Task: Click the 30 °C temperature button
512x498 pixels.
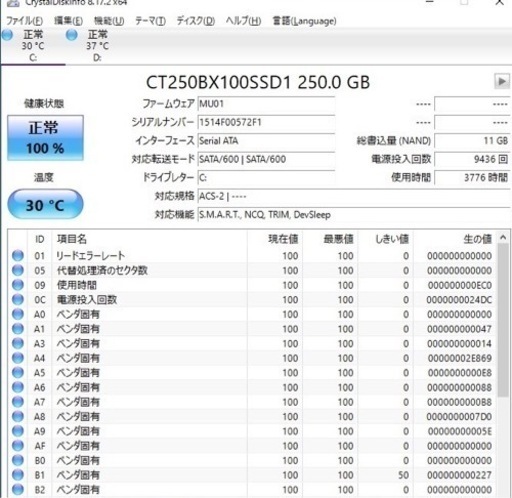Action: pyautogui.click(x=45, y=204)
